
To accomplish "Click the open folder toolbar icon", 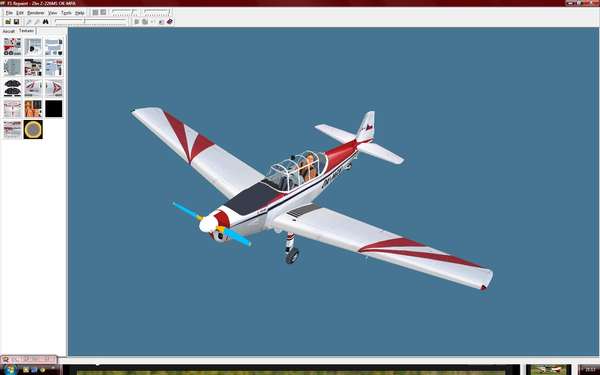I will click(x=8, y=22).
